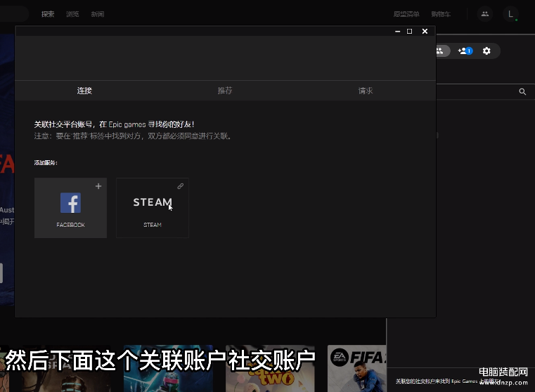Open the It Takes Two thumbnail

click(270, 369)
